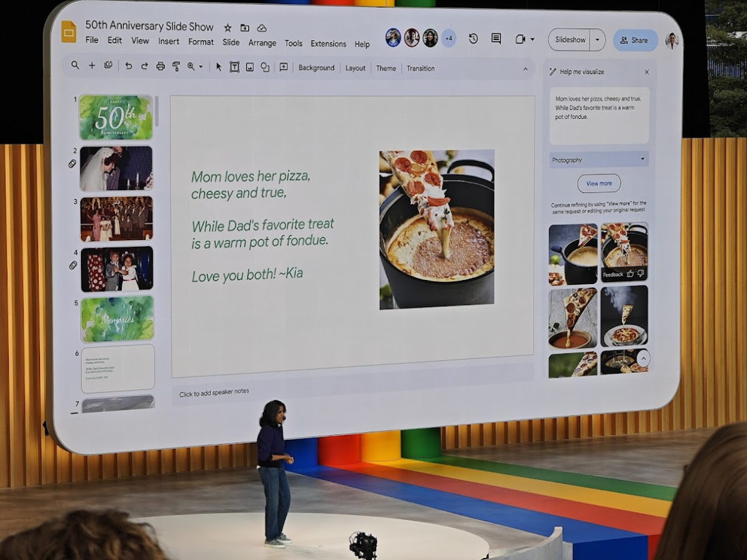Open the Slideshow options dropdown arrow
Image resolution: width=747 pixels, height=560 pixels.
(x=598, y=40)
